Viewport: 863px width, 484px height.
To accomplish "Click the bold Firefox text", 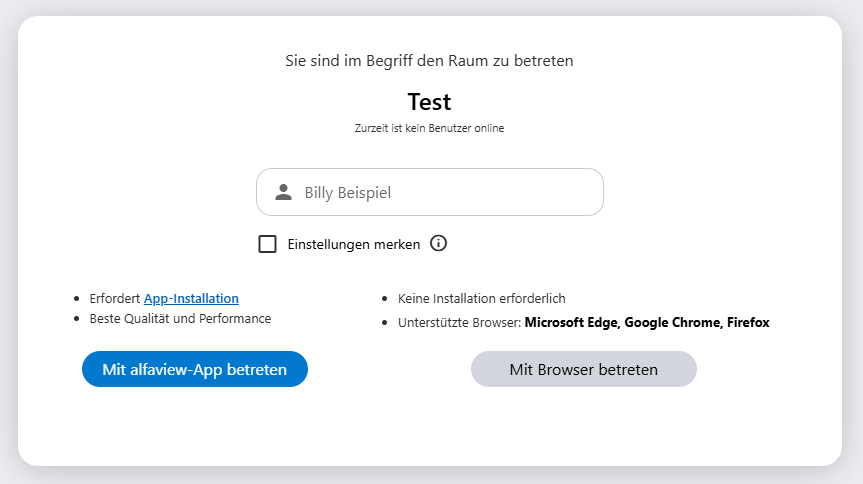I will 748,322.
